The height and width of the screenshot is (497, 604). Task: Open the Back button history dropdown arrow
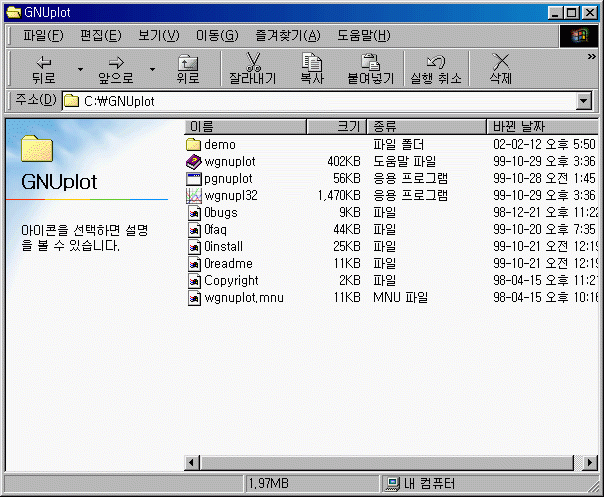tap(80, 69)
